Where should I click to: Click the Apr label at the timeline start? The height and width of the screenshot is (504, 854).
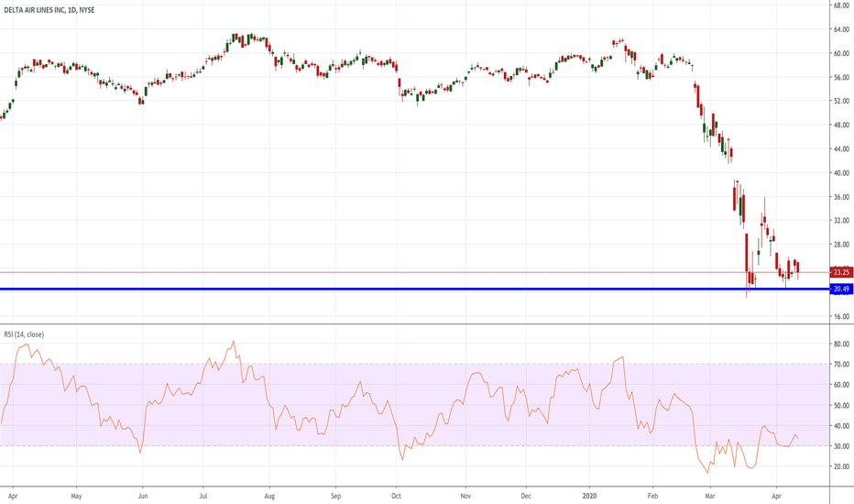pyautogui.click(x=13, y=496)
